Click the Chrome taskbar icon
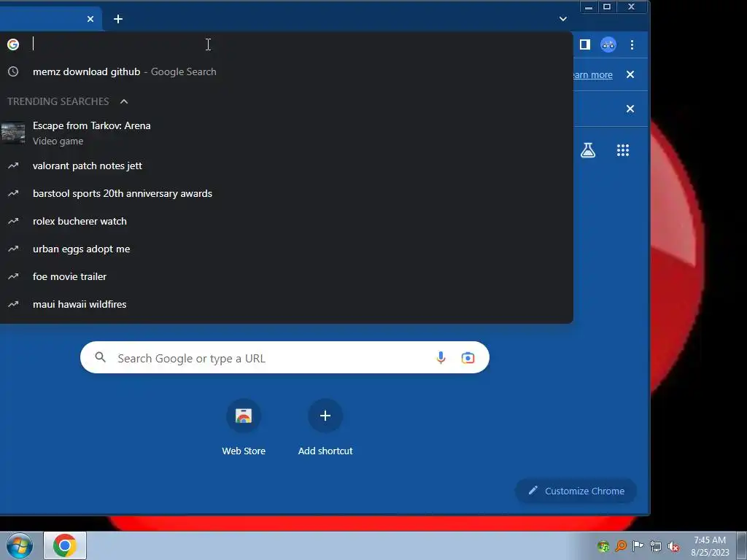Screen dimensions: 747x560 point(65,545)
